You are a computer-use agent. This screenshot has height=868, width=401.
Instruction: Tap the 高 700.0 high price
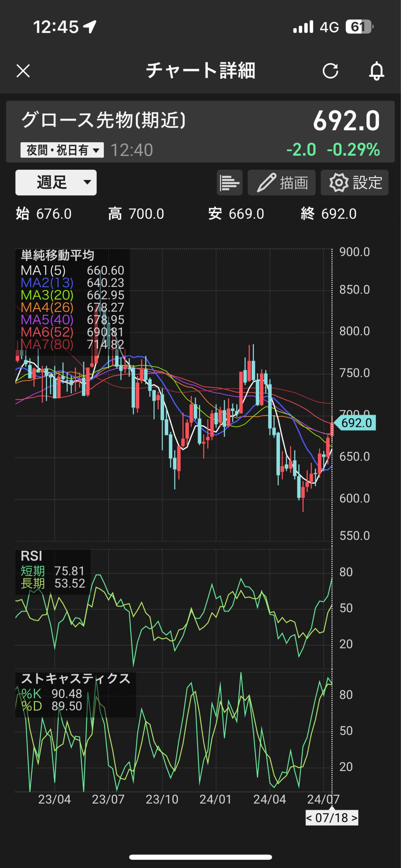pyautogui.click(x=136, y=214)
